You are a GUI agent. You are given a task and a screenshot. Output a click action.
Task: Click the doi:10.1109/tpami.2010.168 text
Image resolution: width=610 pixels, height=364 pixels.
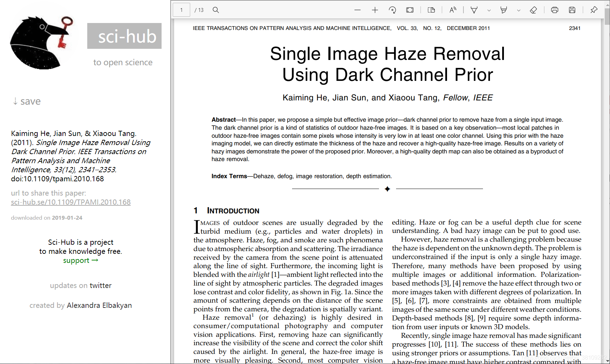coord(58,179)
